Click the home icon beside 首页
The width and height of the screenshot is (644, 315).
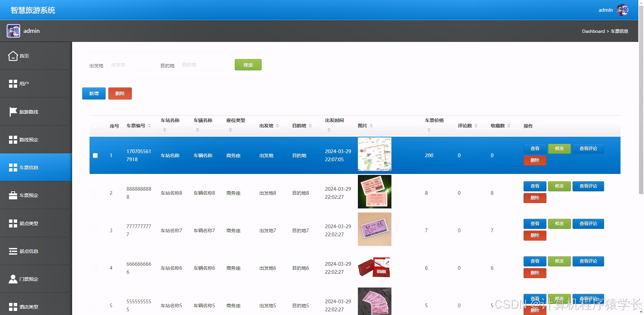[13, 56]
